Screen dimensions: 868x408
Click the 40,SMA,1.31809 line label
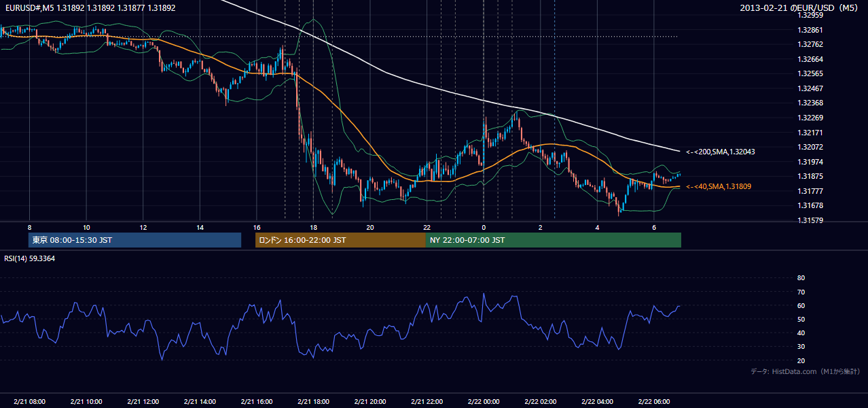click(719, 186)
